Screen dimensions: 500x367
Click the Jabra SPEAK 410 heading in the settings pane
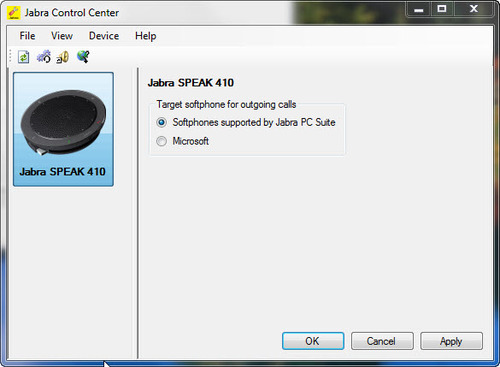pyautogui.click(x=191, y=83)
